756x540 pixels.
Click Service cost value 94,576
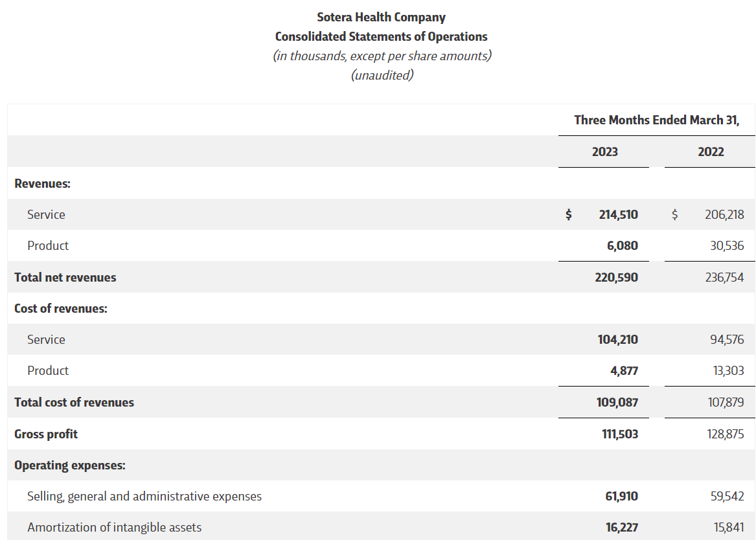point(727,340)
